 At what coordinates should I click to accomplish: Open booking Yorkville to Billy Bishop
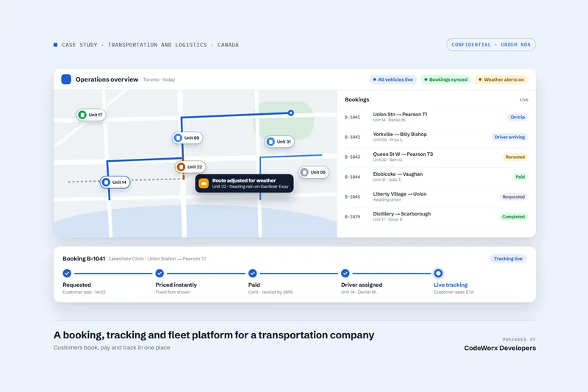click(x=437, y=138)
